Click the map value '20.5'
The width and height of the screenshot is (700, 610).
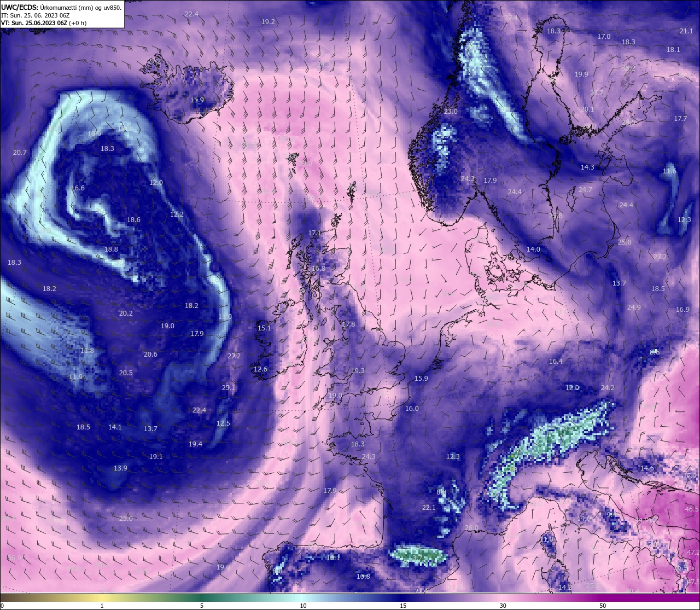click(126, 373)
